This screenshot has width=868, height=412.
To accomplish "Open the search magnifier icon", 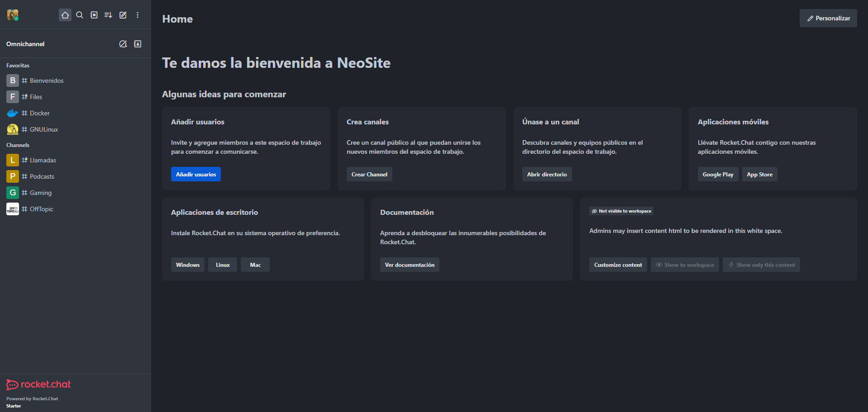I will [x=80, y=15].
